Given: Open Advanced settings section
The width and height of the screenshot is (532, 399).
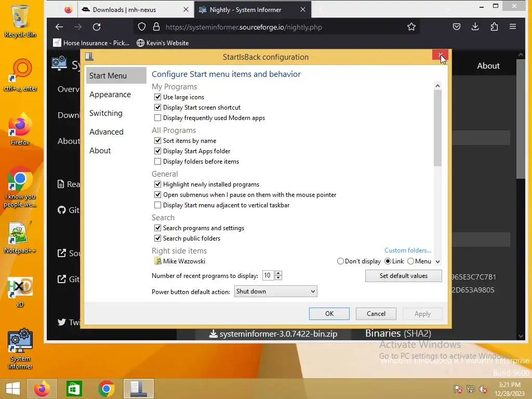Looking at the screenshot, I should [106, 131].
